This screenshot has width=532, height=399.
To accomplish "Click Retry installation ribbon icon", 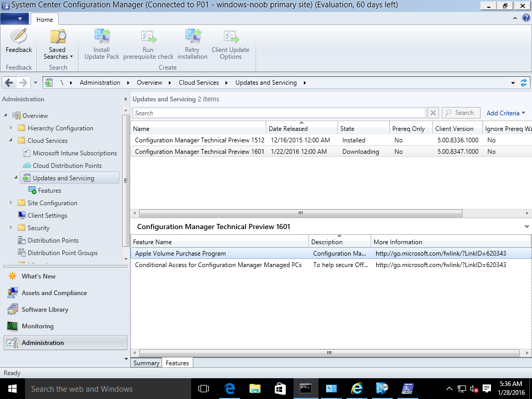I will (192, 45).
